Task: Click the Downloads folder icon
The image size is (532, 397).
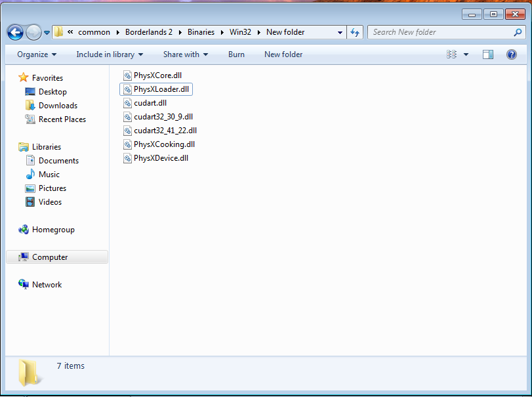Action: click(30, 105)
